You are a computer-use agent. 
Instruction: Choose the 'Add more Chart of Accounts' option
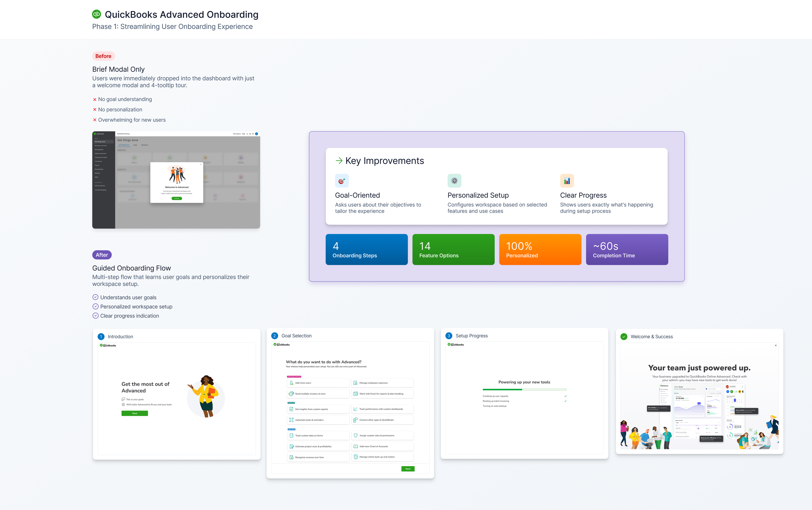point(382,446)
